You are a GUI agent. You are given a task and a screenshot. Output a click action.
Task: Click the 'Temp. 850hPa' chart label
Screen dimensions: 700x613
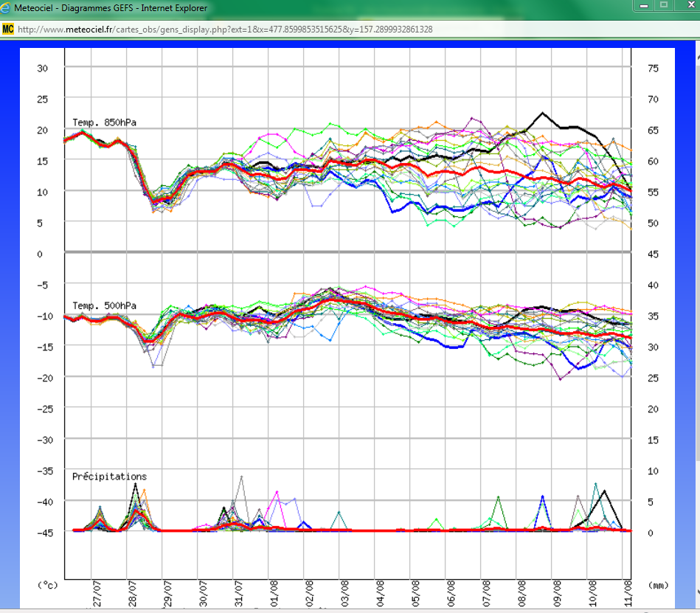(x=105, y=122)
